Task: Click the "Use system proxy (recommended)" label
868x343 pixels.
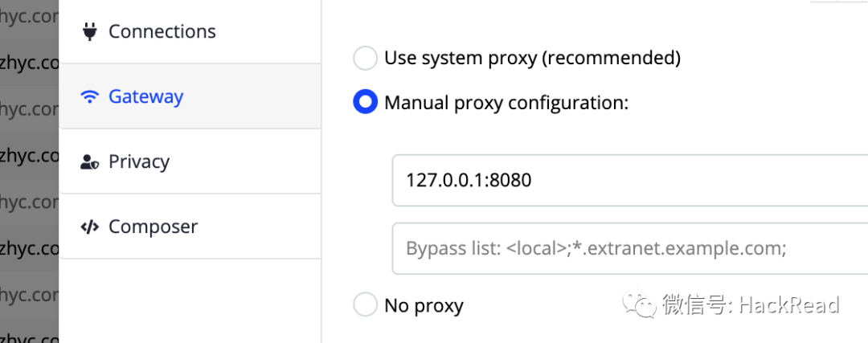Action: pyautogui.click(x=532, y=58)
